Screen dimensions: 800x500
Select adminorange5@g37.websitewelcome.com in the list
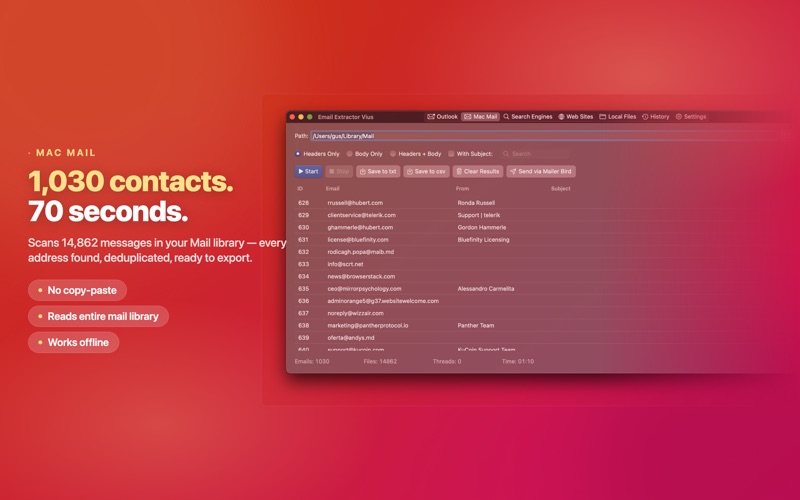[383, 301]
